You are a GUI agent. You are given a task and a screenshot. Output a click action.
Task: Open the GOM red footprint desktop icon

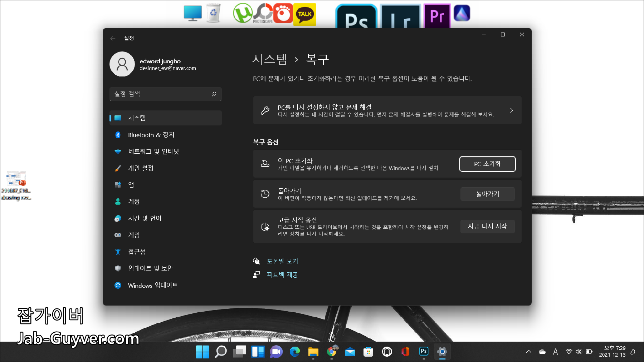[x=283, y=13]
